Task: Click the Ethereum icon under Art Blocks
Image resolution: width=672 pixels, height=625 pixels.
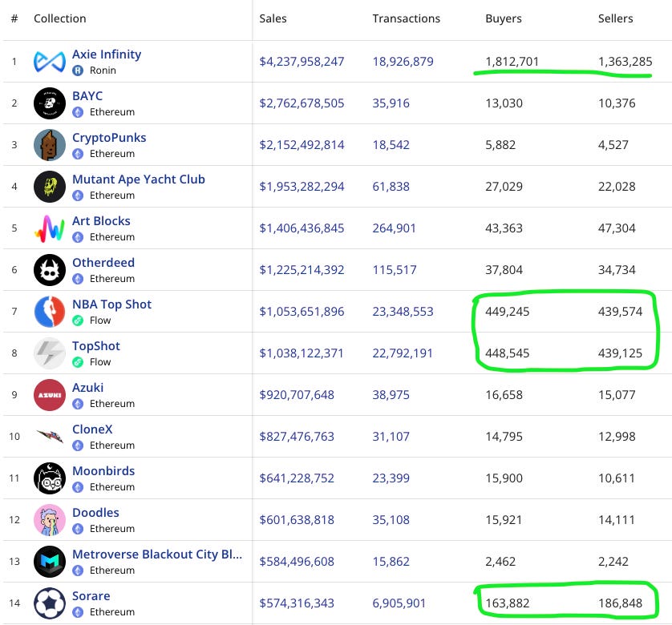Action: click(x=78, y=237)
